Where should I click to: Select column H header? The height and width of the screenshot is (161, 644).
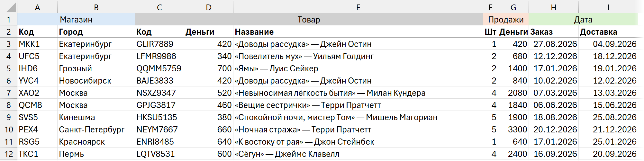tap(553, 7)
